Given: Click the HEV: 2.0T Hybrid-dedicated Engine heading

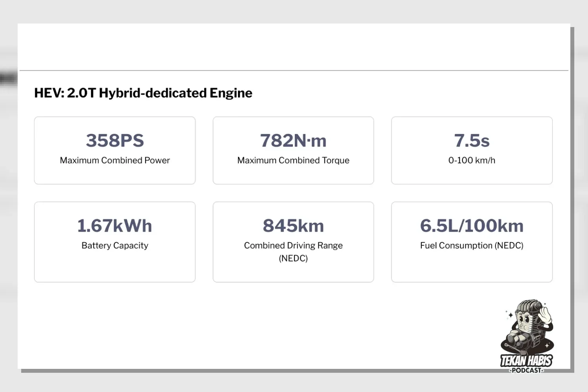Looking at the screenshot, I should point(143,93).
